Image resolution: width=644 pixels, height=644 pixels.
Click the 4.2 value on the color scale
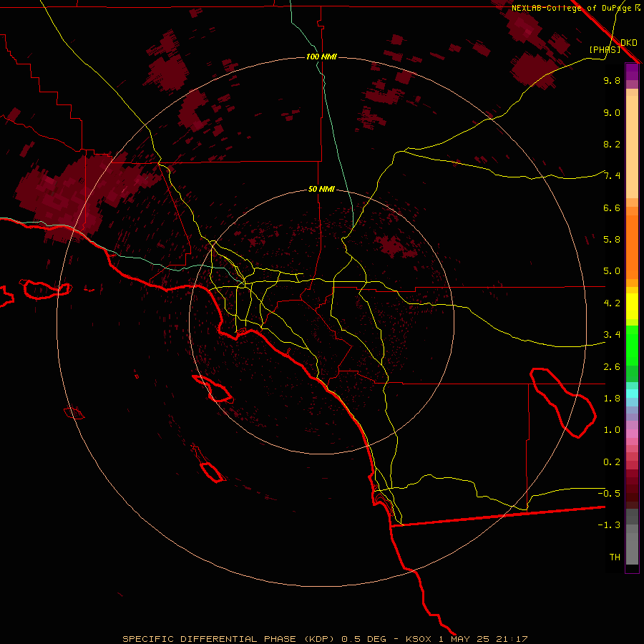(x=612, y=303)
